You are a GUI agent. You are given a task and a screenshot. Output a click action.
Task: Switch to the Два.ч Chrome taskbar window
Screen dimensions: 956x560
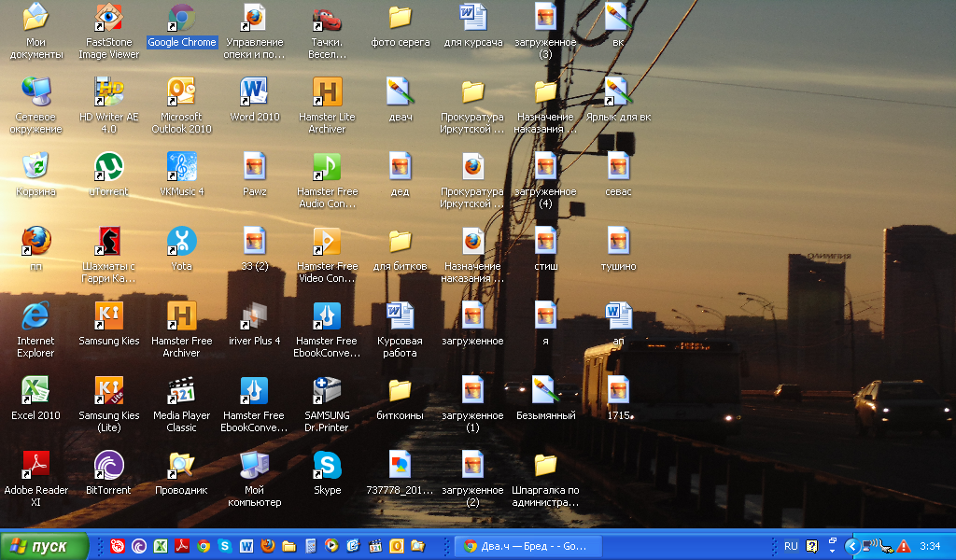(x=527, y=546)
